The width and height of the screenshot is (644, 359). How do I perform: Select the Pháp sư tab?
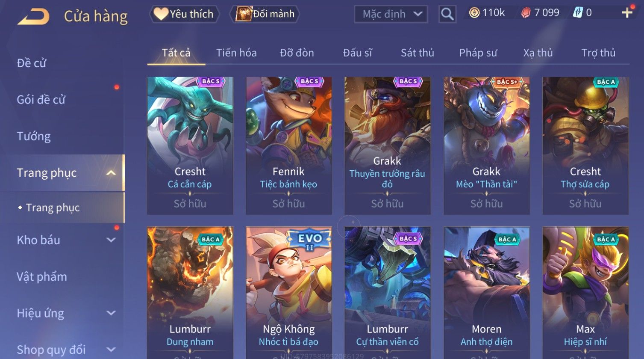tap(478, 53)
